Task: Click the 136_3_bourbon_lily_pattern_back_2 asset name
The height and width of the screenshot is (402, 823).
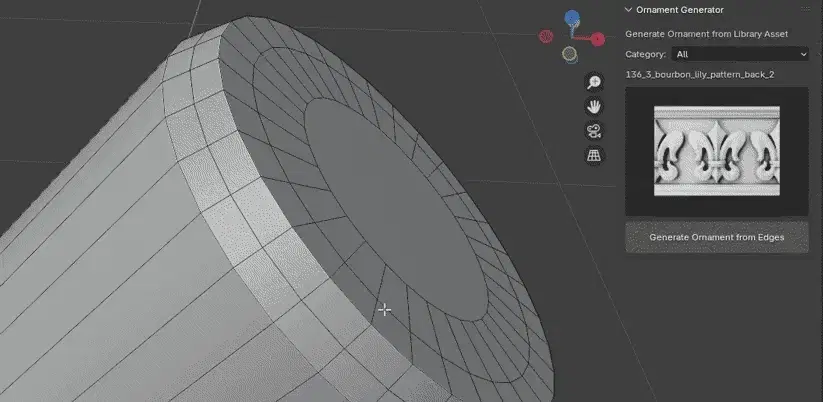Action: (700, 75)
